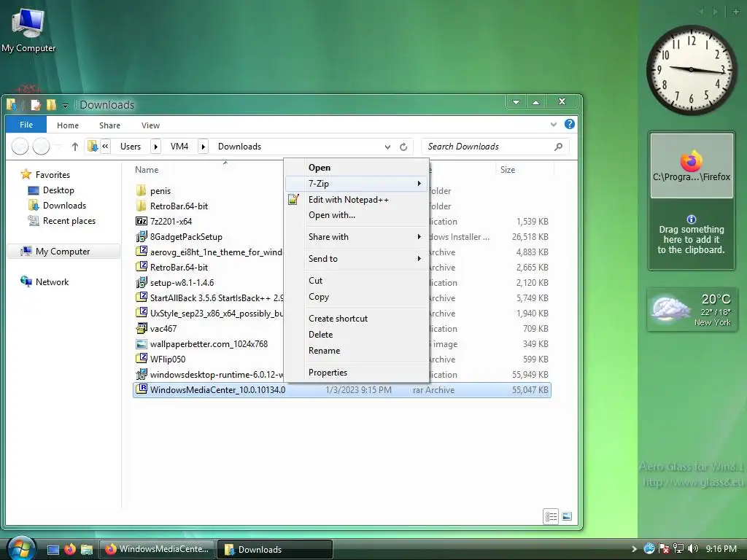Refresh the Downloads folder
This screenshot has height=560, width=747.
click(403, 147)
